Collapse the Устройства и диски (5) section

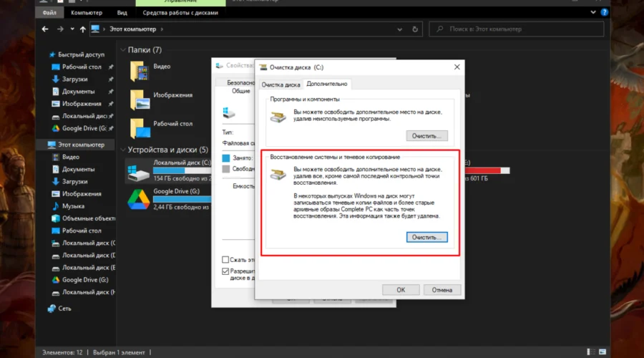coord(122,150)
